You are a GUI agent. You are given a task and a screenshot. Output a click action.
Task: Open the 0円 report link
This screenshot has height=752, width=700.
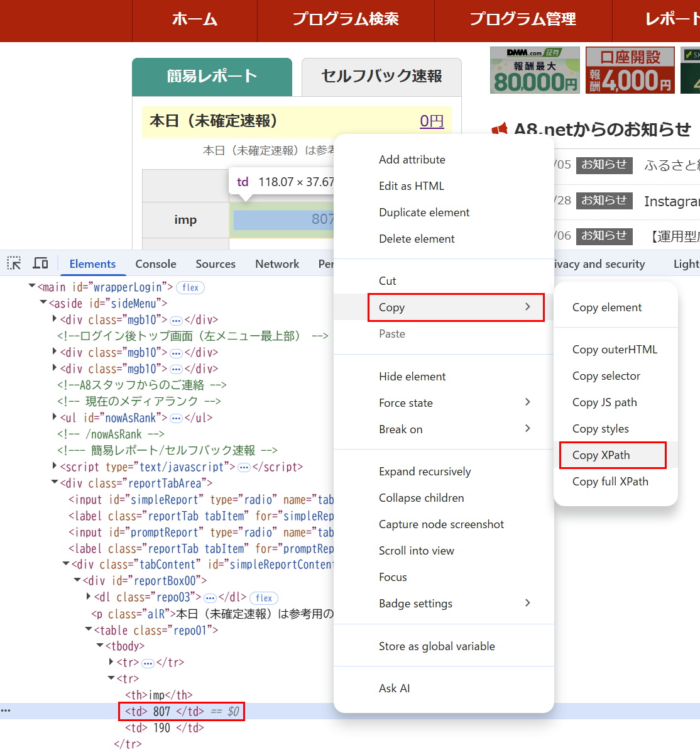point(432,121)
